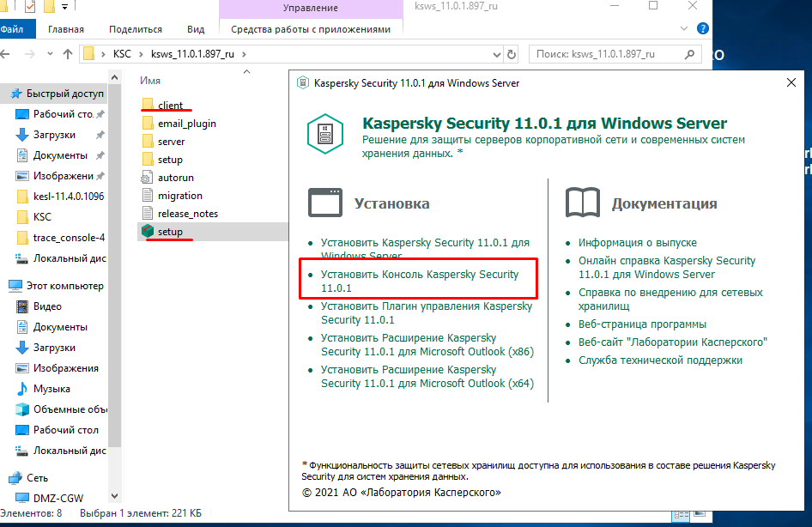Open Веб-сайт Лаборатории Касперского link
812x527 pixels.
673,342
